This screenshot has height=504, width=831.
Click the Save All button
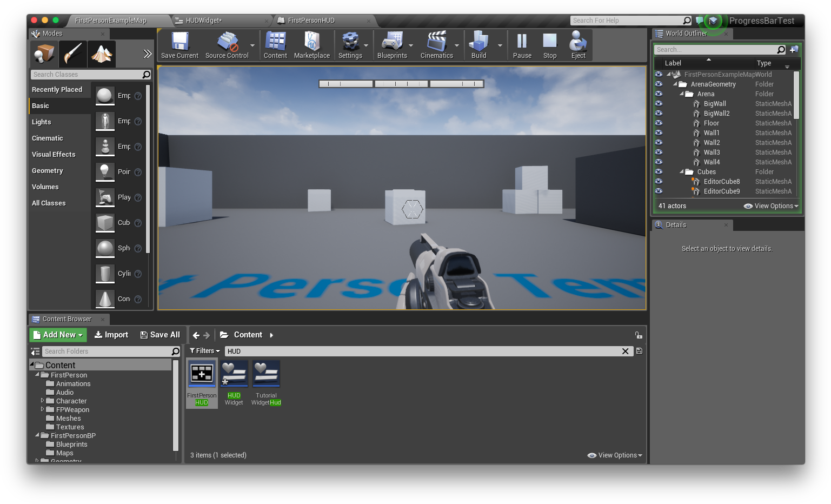pos(160,335)
